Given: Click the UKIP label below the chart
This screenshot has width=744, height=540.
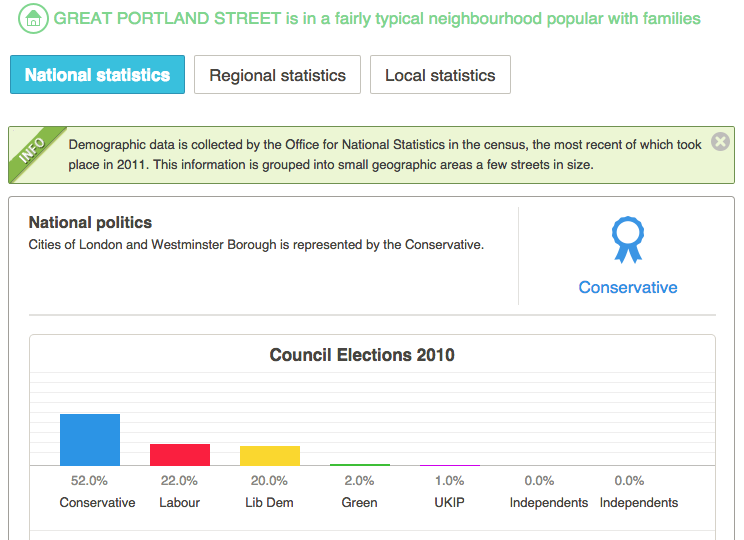Looking at the screenshot, I should click(450, 502).
